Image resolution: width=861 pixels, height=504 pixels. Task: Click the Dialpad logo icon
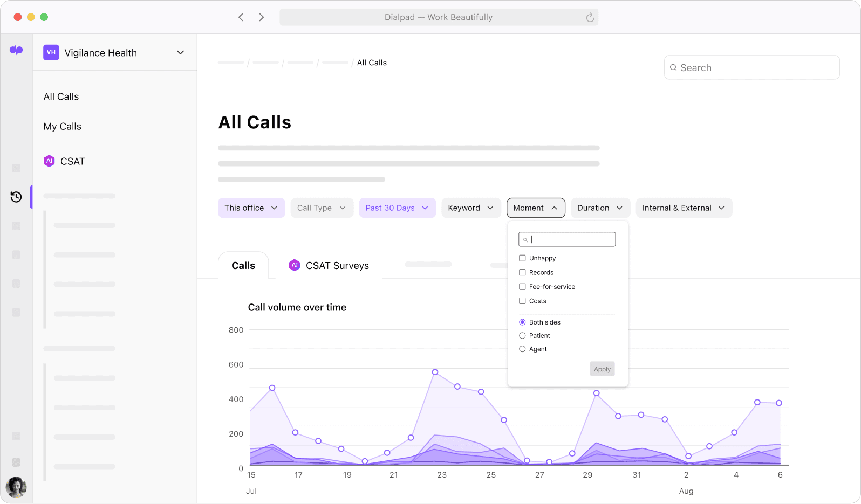tap(16, 50)
